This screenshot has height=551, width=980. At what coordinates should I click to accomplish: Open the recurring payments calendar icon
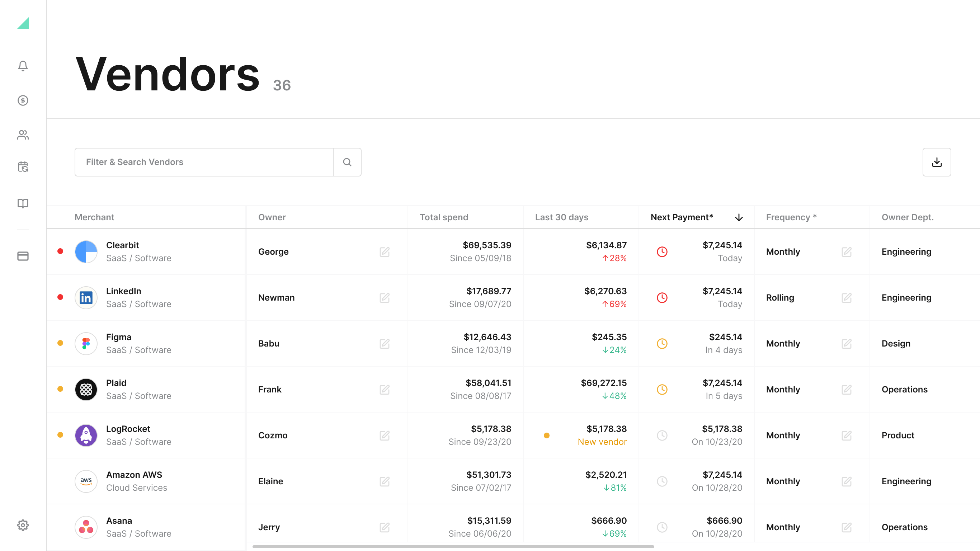coord(23,168)
